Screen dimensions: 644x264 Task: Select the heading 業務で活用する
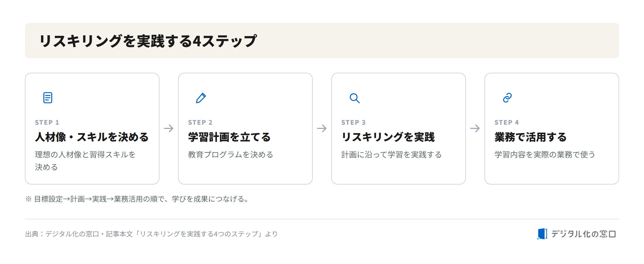[531, 137]
